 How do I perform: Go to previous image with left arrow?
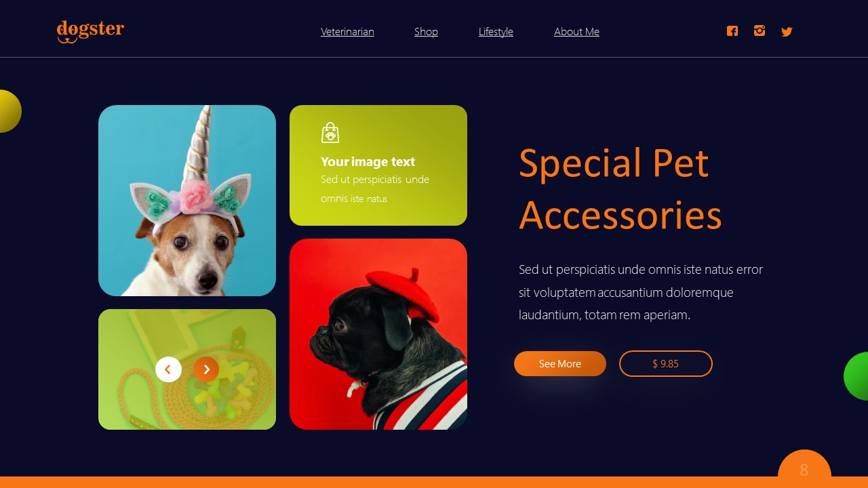pyautogui.click(x=168, y=369)
